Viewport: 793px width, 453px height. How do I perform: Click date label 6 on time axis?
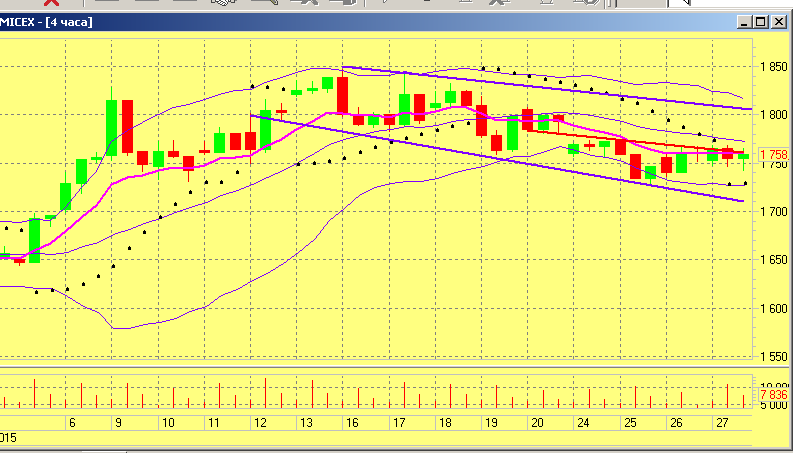[72, 423]
